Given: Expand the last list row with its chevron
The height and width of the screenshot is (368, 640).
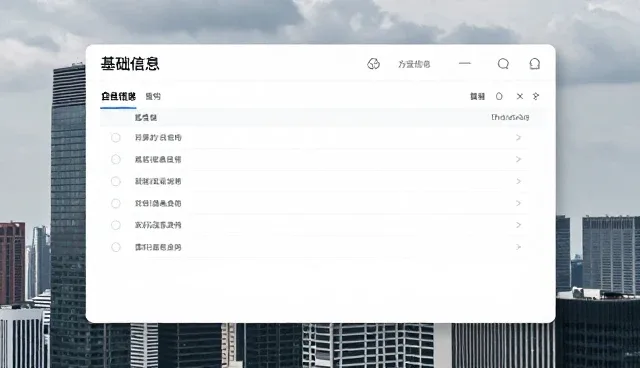Looking at the screenshot, I should pyautogui.click(x=518, y=247).
